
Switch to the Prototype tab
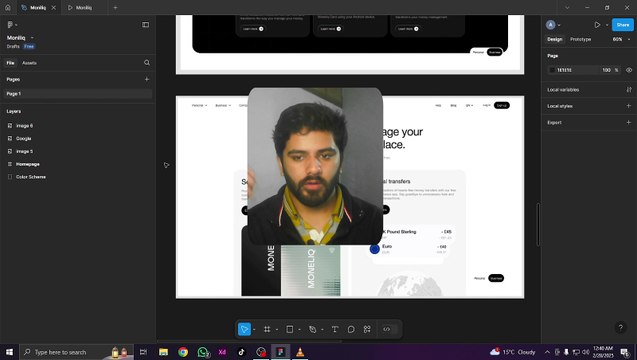click(581, 39)
